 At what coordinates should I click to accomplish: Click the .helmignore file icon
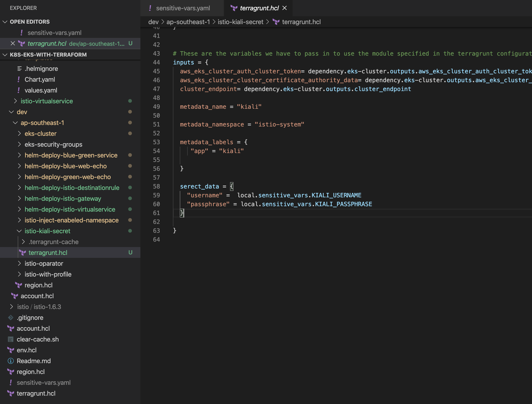19,69
